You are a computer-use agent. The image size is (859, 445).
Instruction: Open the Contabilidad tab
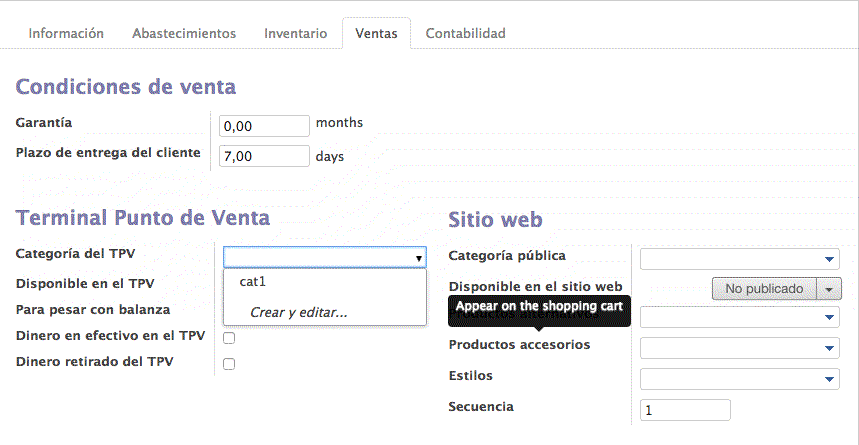pyautogui.click(x=465, y=33)
